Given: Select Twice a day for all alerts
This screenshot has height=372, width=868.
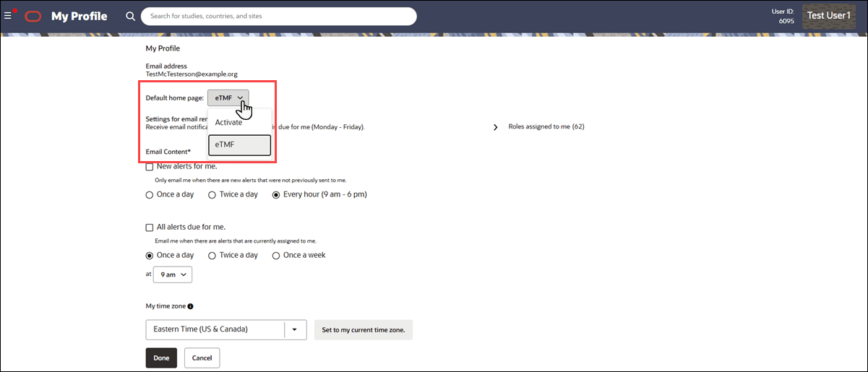Looking at the screenshot, I should (x=212, y=255).
